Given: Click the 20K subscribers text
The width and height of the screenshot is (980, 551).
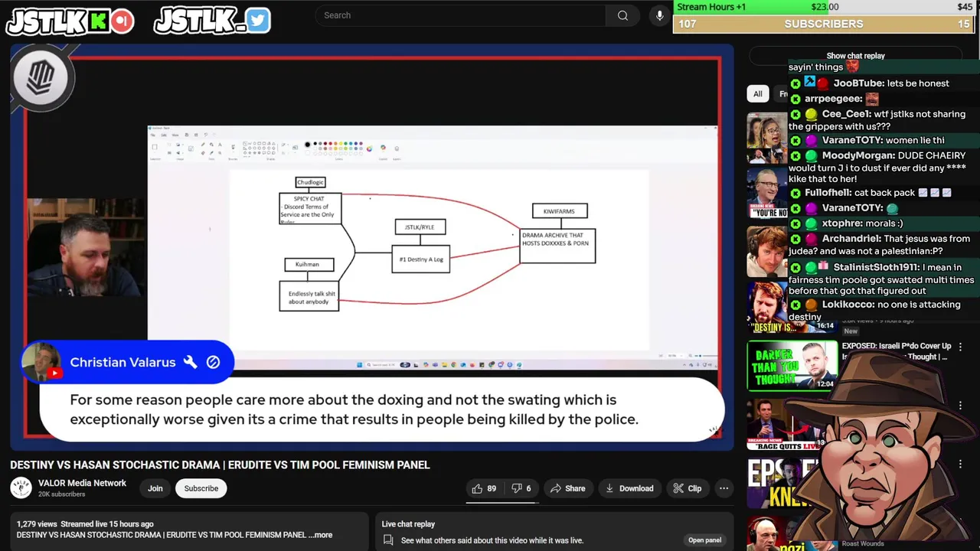Looking at the screenshot, I should coord(61,494).
